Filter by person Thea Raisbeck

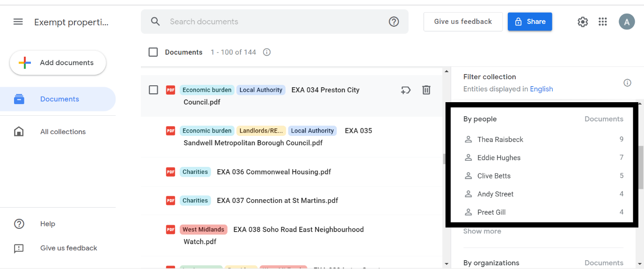tap(500, 139)
